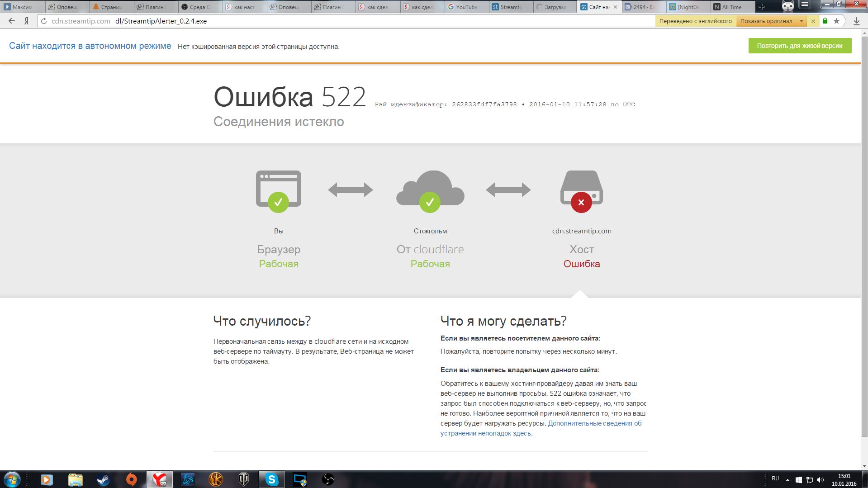Click the host server icon with red X
This screenshot has height=488, width=868.
click(x=582, y=191)
